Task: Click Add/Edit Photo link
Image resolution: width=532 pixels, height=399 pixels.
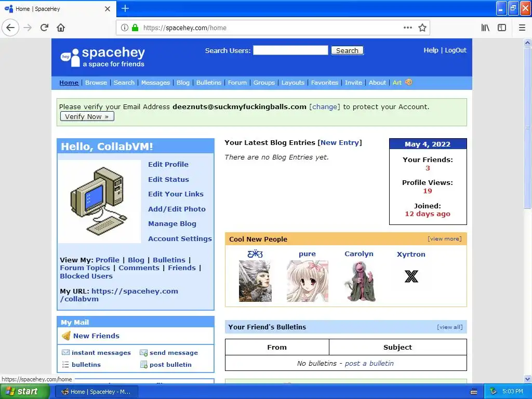Action: [x=177, y=209]
